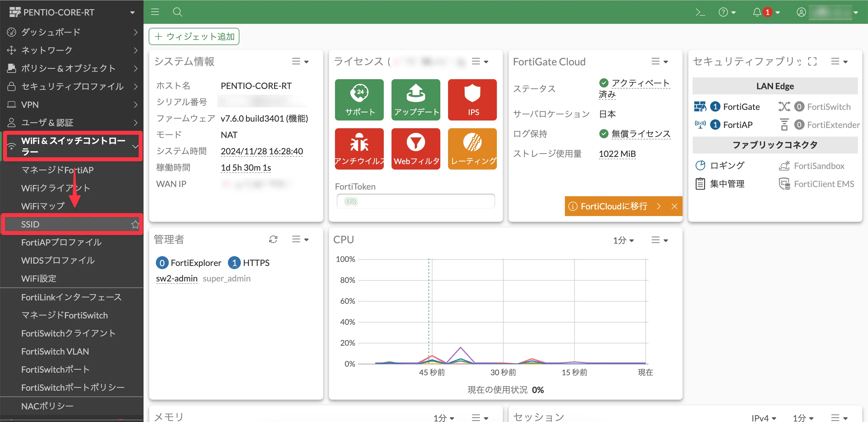This screenshot has width=868, height=422.
Task: Click the FortiSwitch icon in LAN Edge
Action: (x=784, y=107)
